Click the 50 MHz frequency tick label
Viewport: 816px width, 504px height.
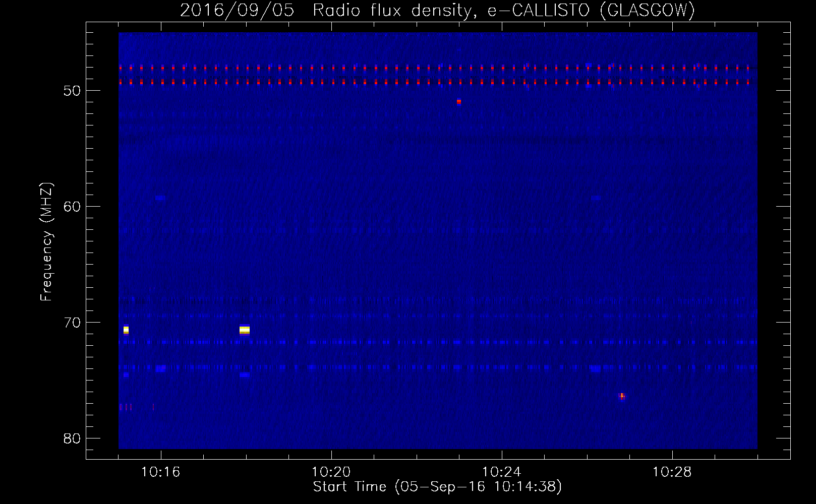72,91
